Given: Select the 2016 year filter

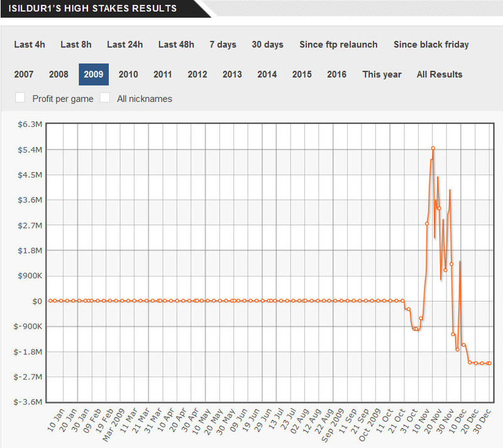Looking at the screenshot, I should (x=336, y=74).
